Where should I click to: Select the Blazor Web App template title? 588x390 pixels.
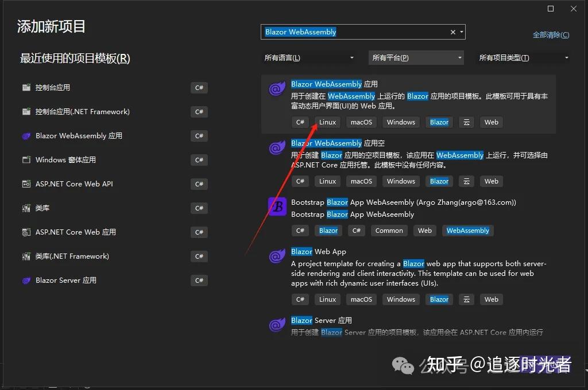(x=318, y=252)
